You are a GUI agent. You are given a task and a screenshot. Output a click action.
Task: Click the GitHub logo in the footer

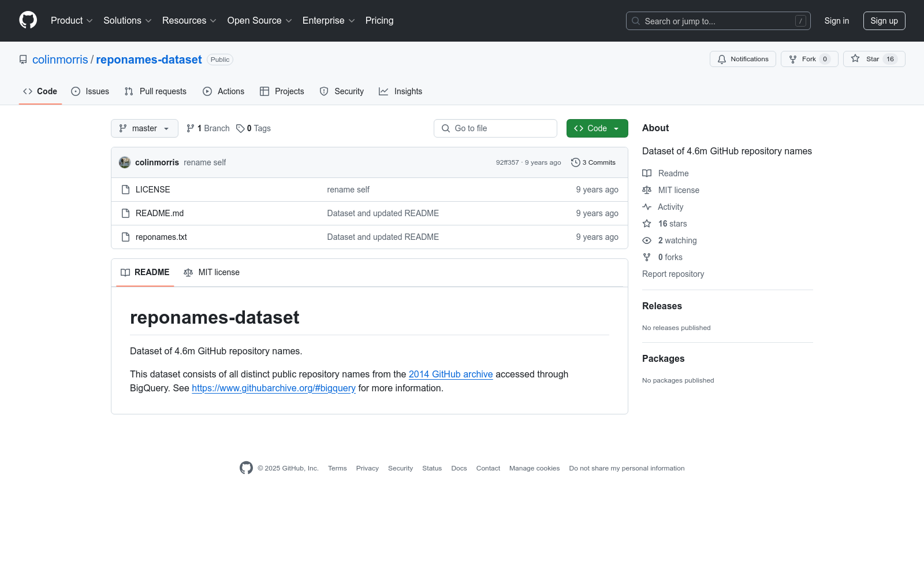pos(246,468)
